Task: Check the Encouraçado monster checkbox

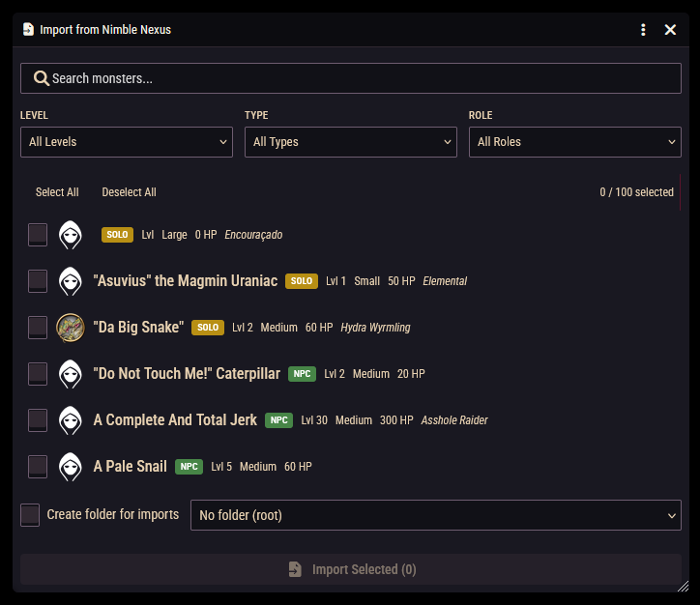Action: click(x=38, y=235)
